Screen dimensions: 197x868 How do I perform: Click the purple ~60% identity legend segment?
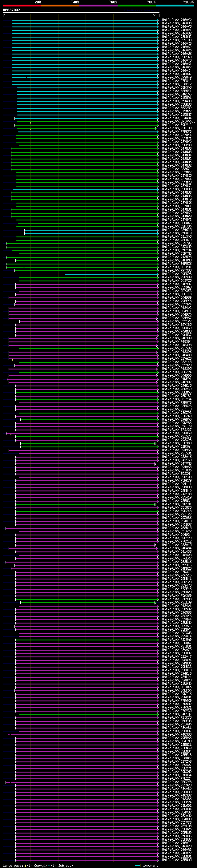(x=99, y=6)
